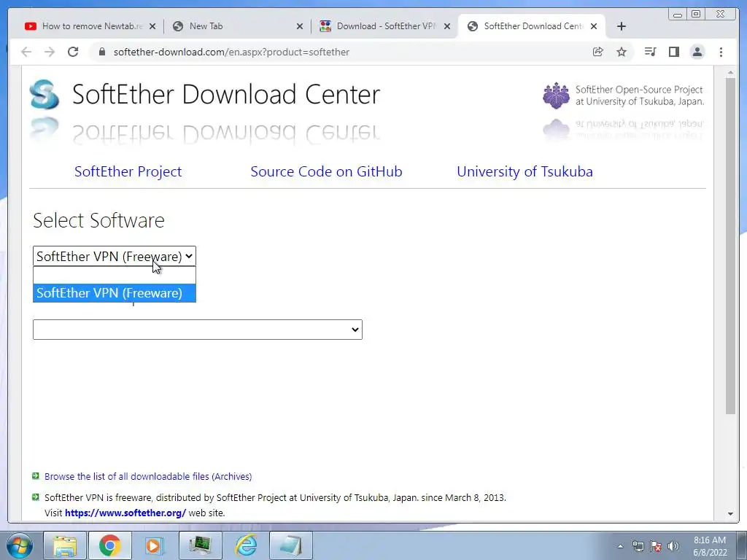Viewport: 747px width, 560px height.
Task: Close the 'SoftEther Download Center' tab
Action: tap(594, 27)
